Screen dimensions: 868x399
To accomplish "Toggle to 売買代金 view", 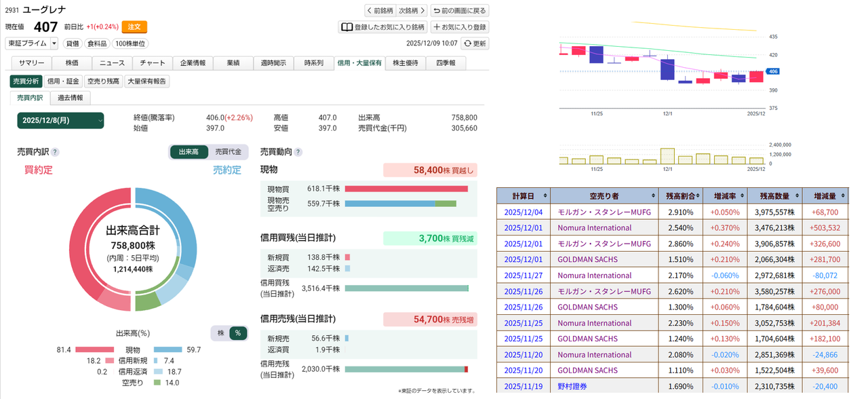I will pos(229,151).
